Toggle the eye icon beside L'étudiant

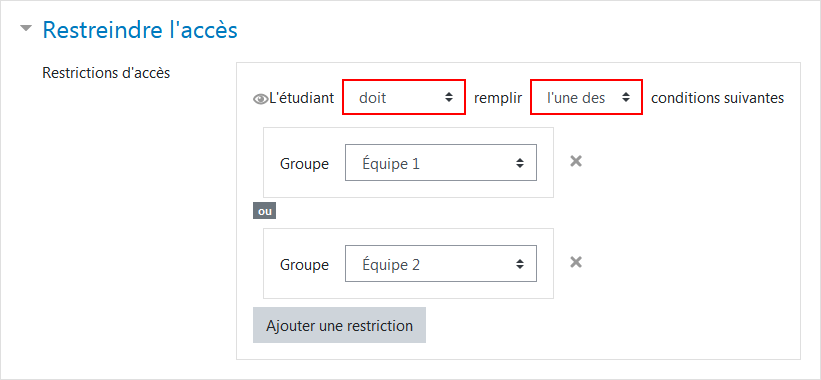tap(260, 99)
